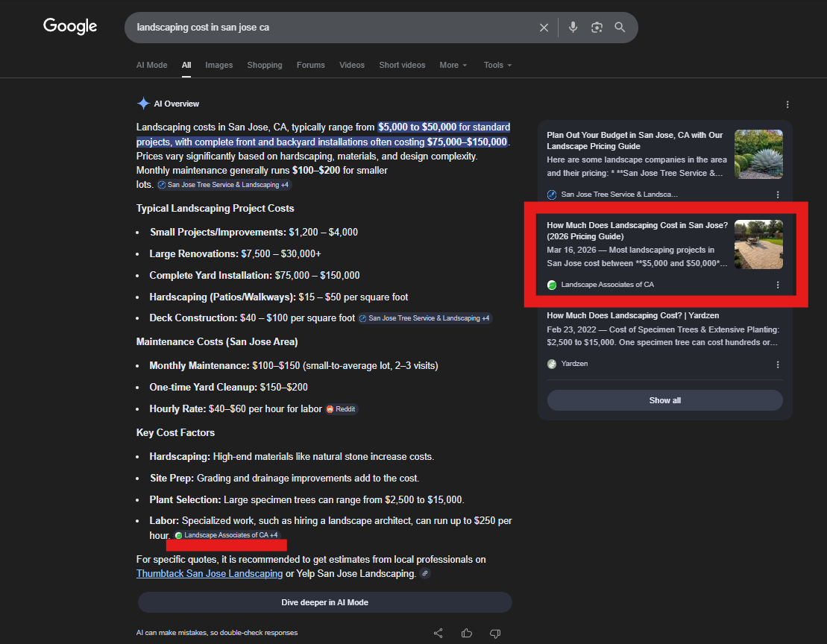The height and width of the screenshot is (644, 827).
Task: Click inside the search input field
Action: coord(333,28)
